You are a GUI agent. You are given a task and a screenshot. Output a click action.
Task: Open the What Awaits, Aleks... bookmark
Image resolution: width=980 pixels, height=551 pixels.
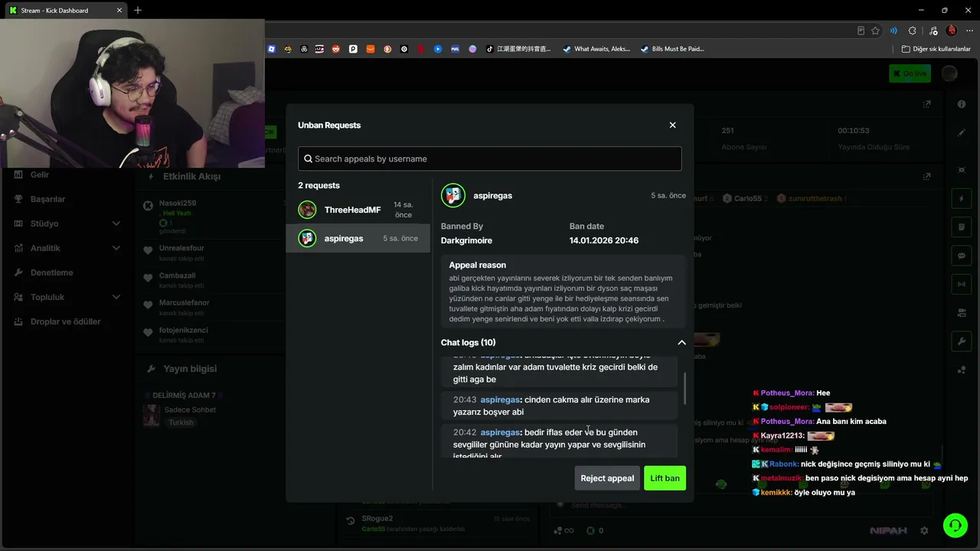pyautogui.click(x=596, y=49)
